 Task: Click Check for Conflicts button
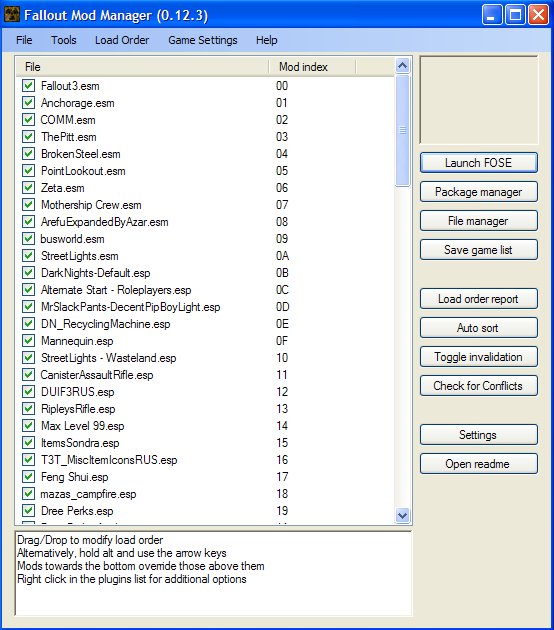[478, 386]
